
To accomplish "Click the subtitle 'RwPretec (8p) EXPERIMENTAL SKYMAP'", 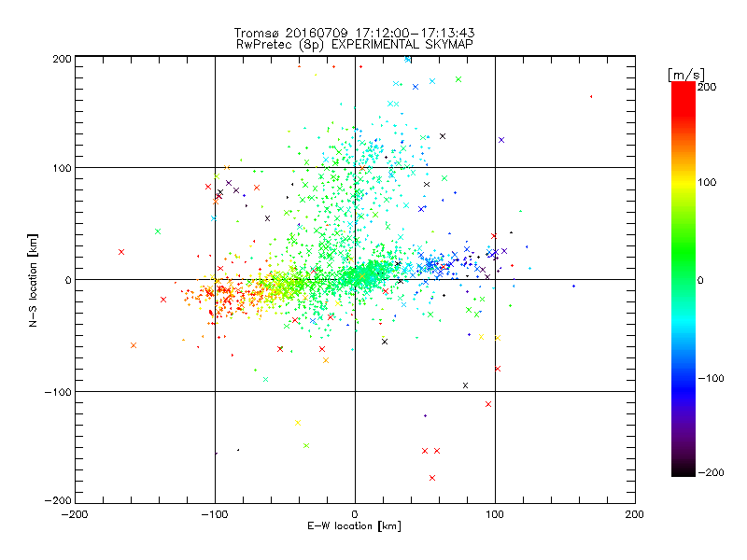I will click(355, 45).
